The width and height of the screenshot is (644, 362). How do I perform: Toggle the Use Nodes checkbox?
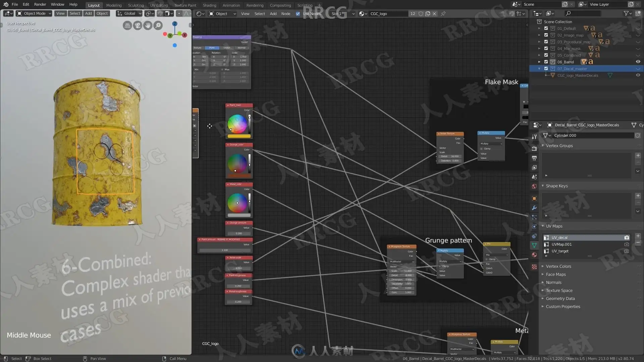coord(298,14)
